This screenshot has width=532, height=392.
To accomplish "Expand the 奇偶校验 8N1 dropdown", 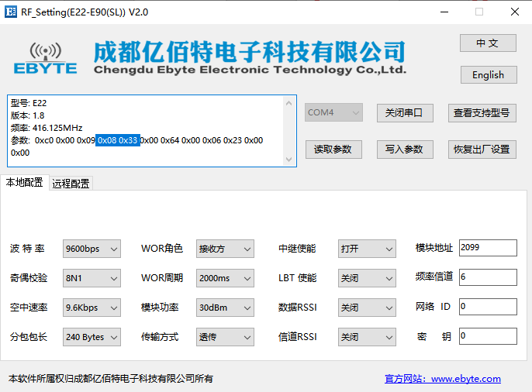I will tap(92, 278).
